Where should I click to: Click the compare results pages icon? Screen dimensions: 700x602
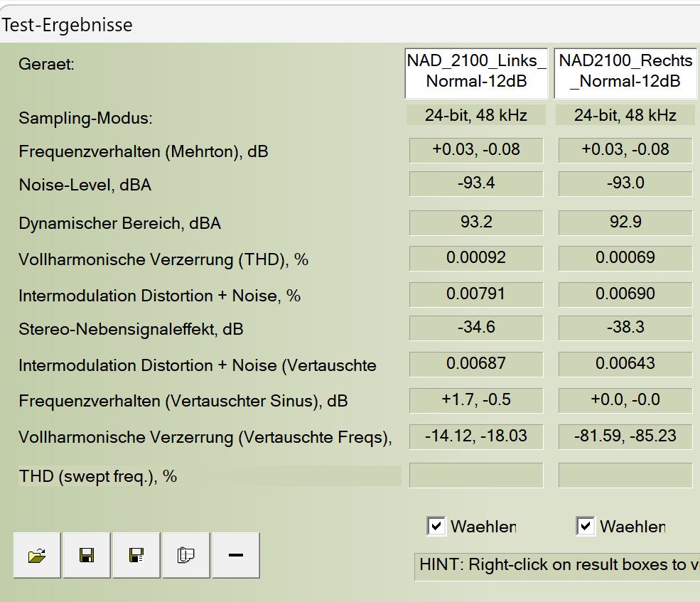[185, 556]
